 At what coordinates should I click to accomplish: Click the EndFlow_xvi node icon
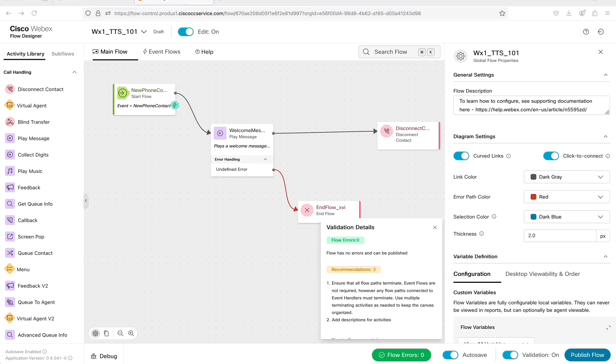[x=307, y=210]
